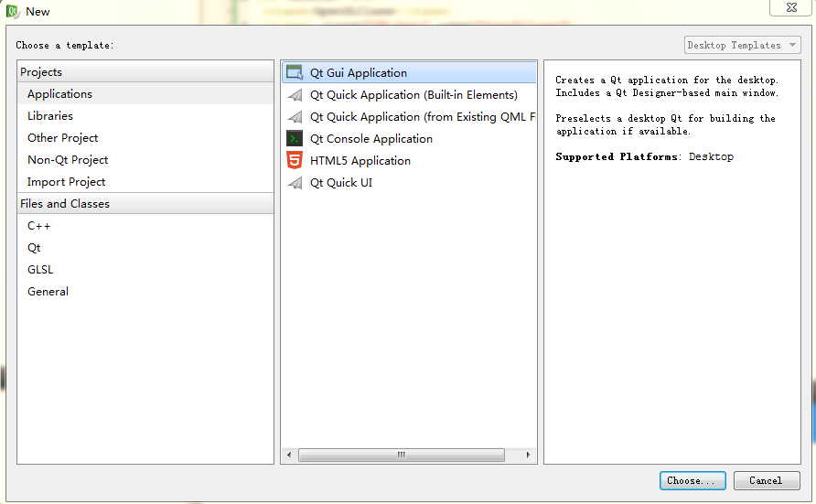
Task: Select the Non-Qt Project category
Action: coord(145,160)
